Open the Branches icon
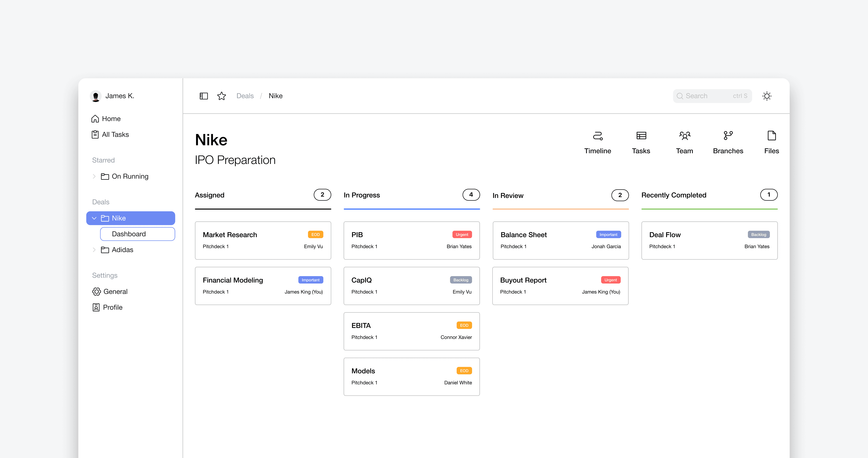The height and width of the screenshot is (458, 868). [x=728, y=135]
